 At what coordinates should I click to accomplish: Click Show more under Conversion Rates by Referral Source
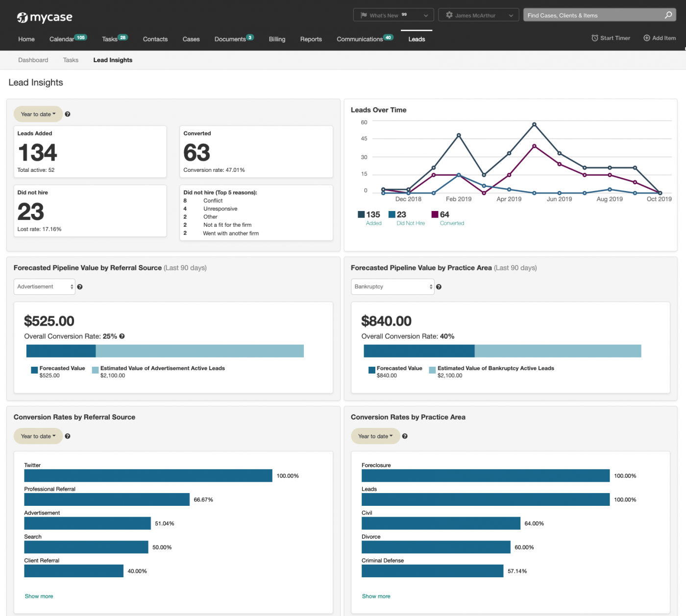(39, 596)
